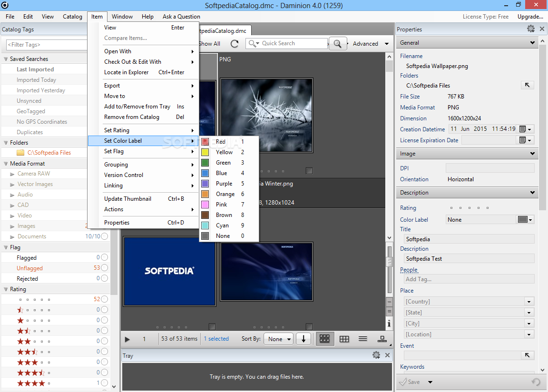Click the Daminion app icon in title bar
The width and height of the screenshot is (548, 392).
tap(5, 5)
